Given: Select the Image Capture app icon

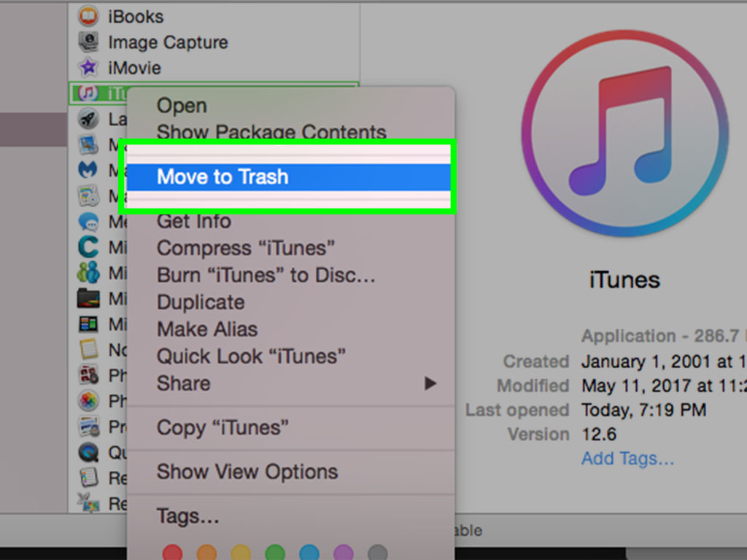Looking at the screenshot, I should click(x=88, y=42).
